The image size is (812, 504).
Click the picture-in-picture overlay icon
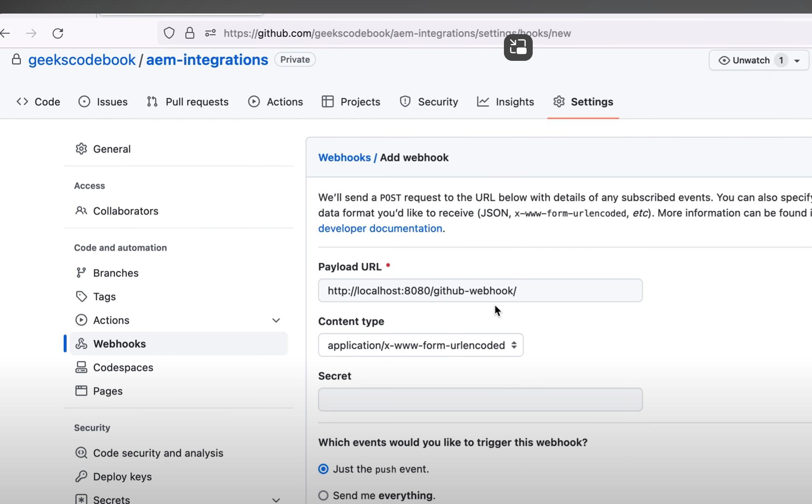pos(518,47)
